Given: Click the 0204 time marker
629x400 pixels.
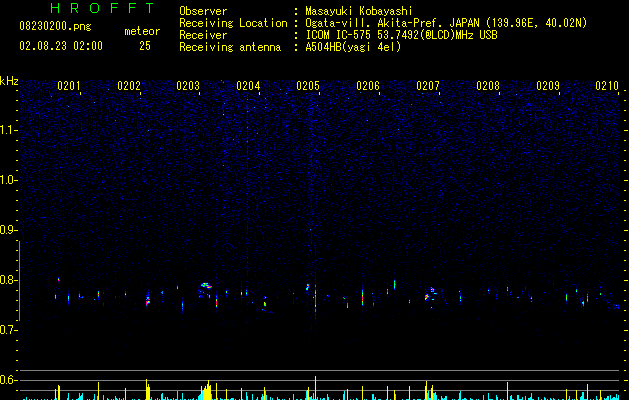Looking at the screenshot, I should [248, 86].
